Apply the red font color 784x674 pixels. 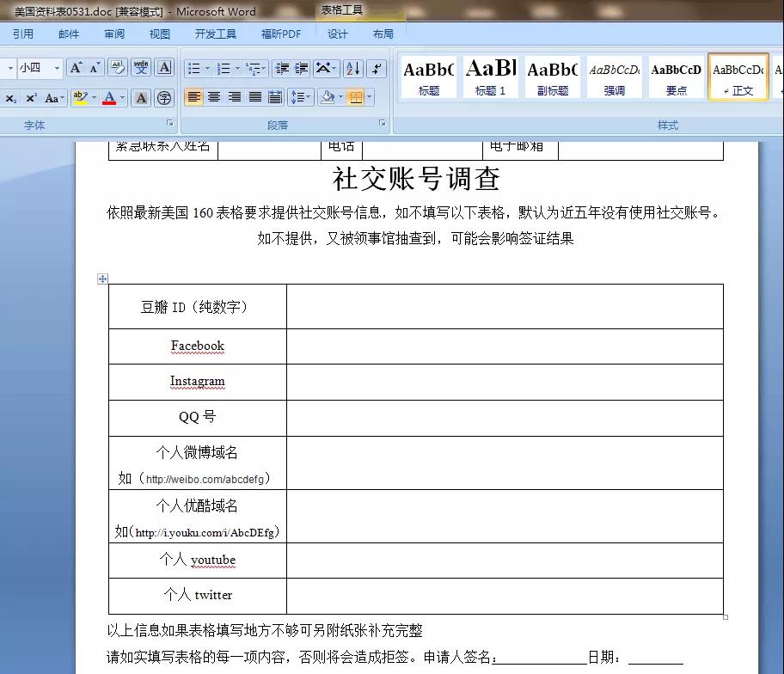point(109,97)
